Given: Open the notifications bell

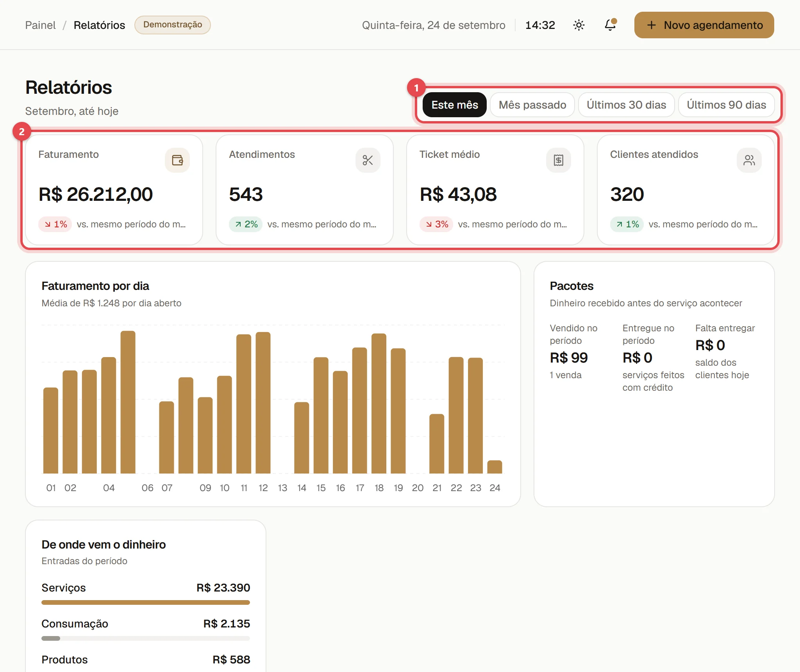Looking at the screenshot, I should tap(610, 25).
